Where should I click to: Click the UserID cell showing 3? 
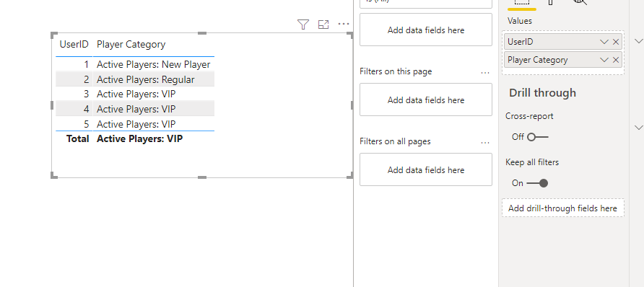click(74, 94)
